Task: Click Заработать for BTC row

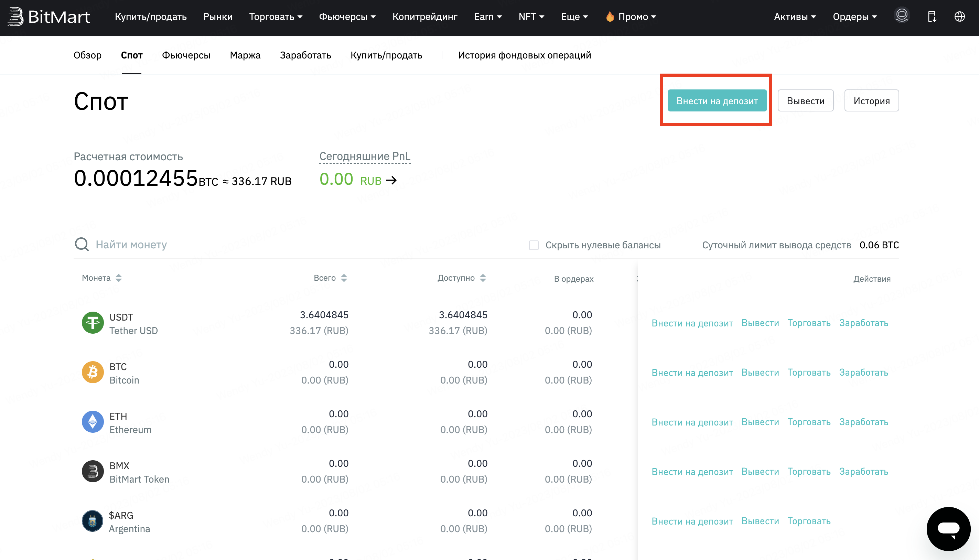Action: click(864, 373)
